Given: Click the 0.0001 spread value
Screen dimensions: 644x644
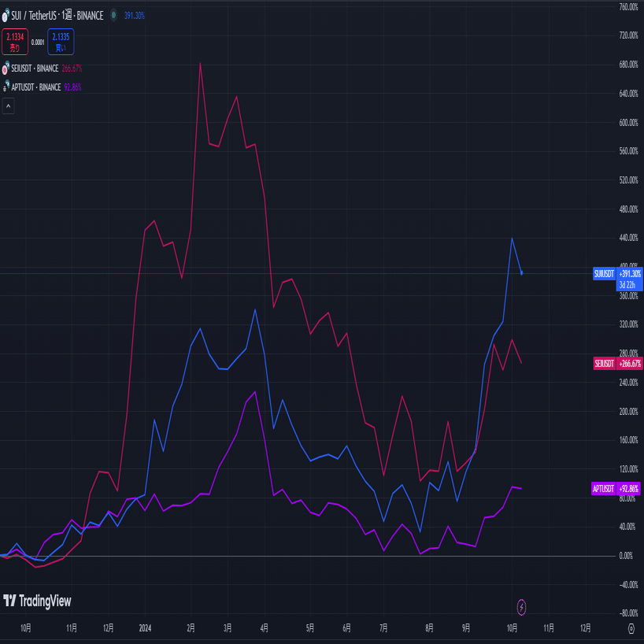Looking at the screenshot, I should point(38,42).
